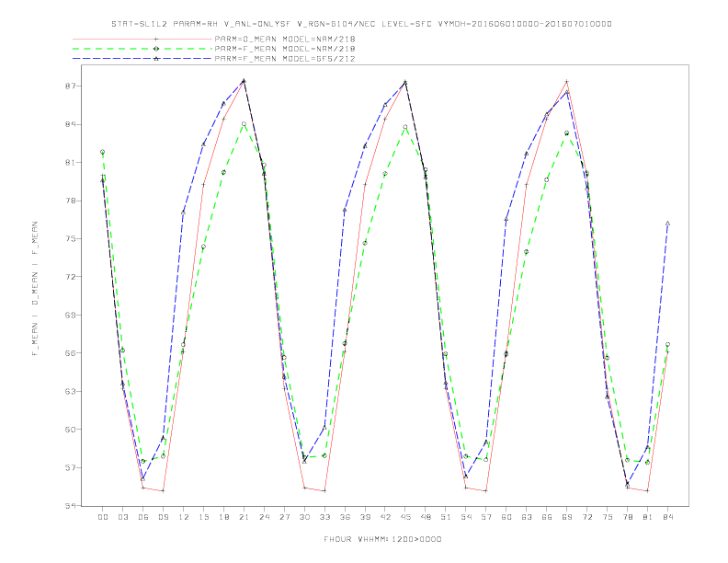Select legend entry PARM=F_MEAN MODEL=GFS/212
The height and width of the screenshot is (563, 728).
click(285, 59)
